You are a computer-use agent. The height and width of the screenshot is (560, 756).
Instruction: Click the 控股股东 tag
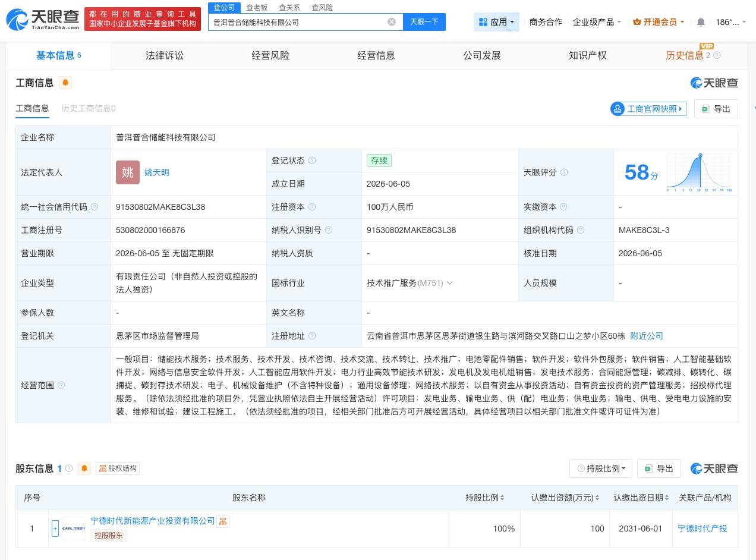109,535
